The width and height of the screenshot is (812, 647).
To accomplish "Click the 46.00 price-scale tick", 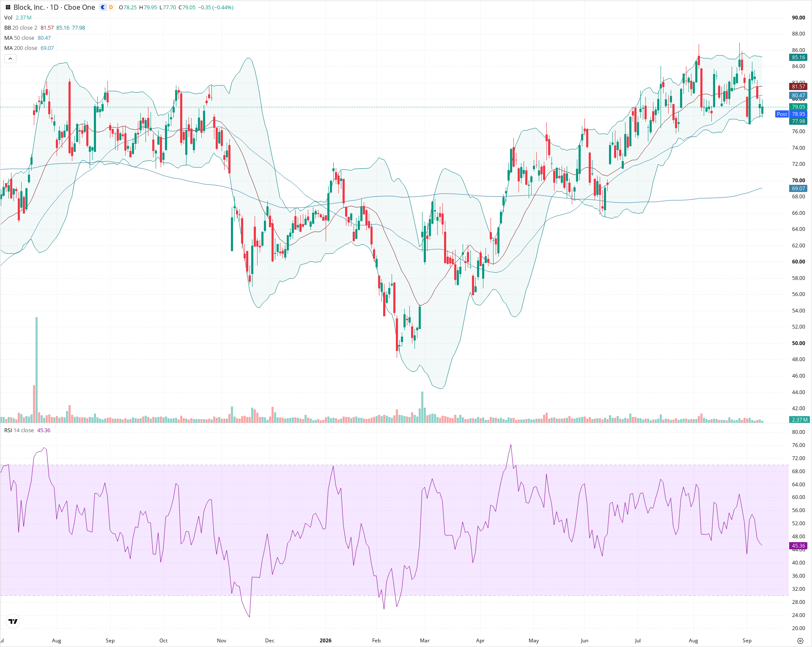I will [798, 376].
